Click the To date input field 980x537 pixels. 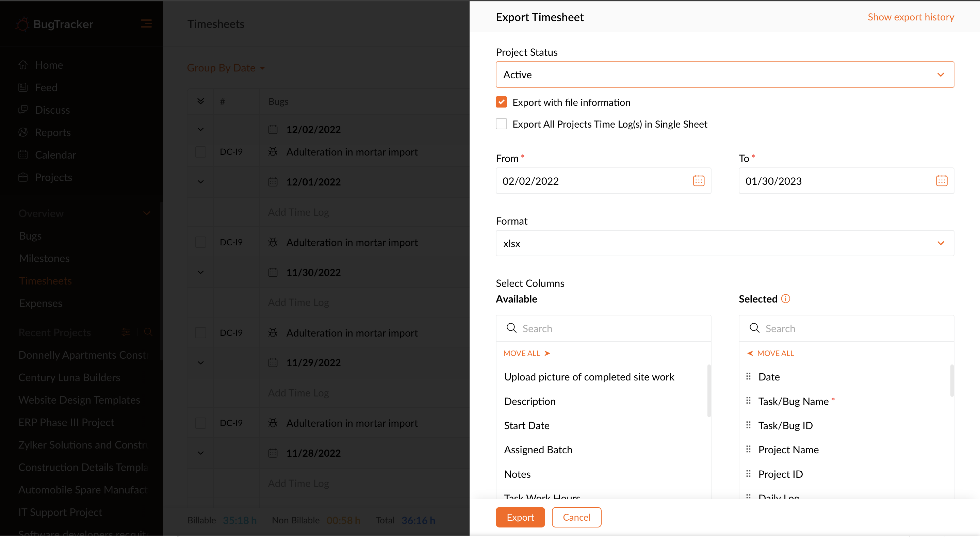847,181
